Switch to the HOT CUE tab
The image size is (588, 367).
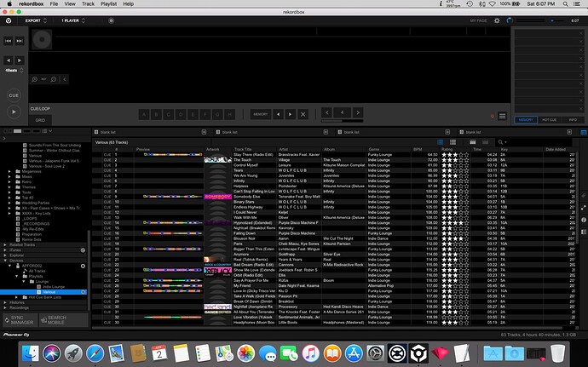(x=550, y=120)
